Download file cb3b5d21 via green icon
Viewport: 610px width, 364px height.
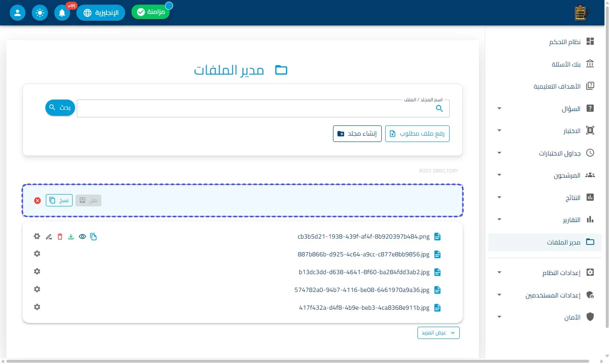click(71, 237)
